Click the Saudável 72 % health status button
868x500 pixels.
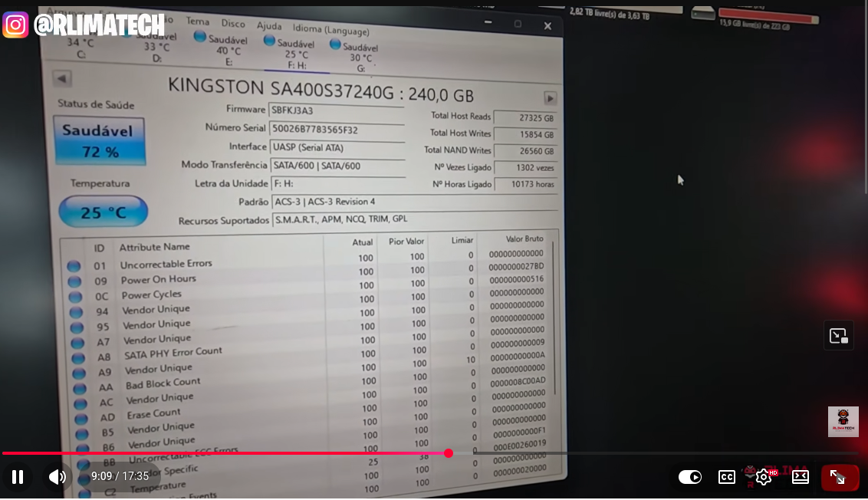pos(100,140)
